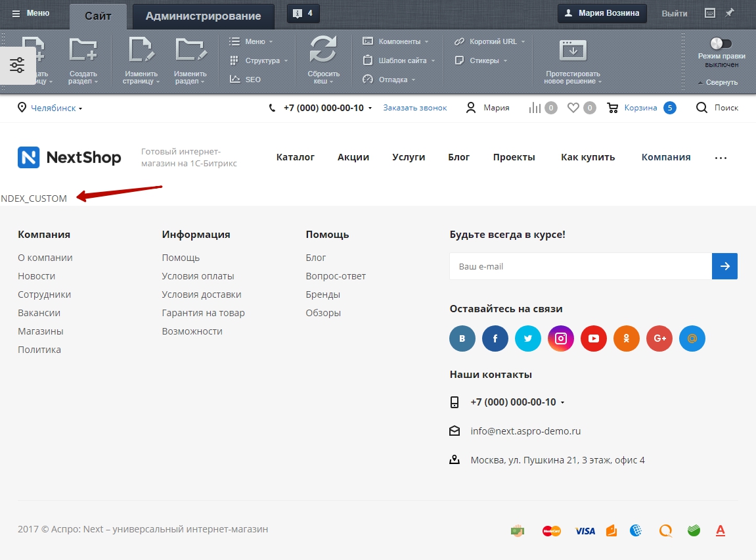Expand the Структура dropdown
This screenshot has height=560, width=756.
coord(259,60)
